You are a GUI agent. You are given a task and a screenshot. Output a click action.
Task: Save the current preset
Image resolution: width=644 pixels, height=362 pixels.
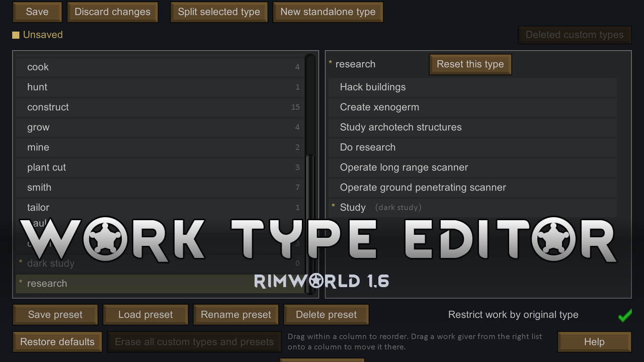pyautogui.click(x=55, y=315)
